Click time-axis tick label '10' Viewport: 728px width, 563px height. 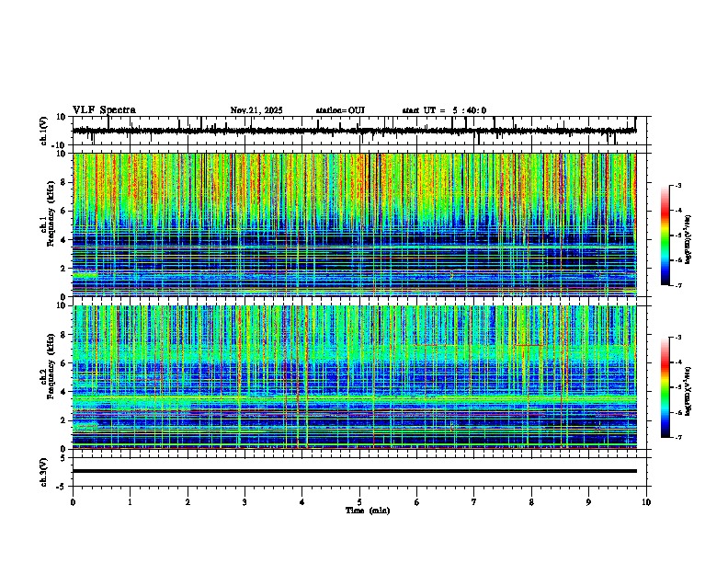[646, 502]
